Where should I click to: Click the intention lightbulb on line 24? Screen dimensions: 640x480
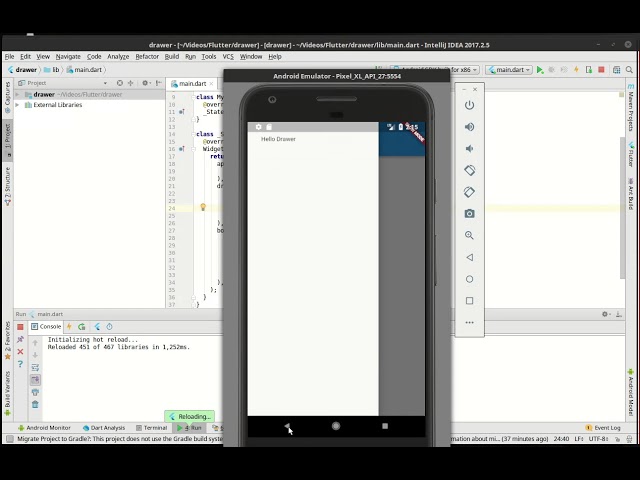[203, 207]
